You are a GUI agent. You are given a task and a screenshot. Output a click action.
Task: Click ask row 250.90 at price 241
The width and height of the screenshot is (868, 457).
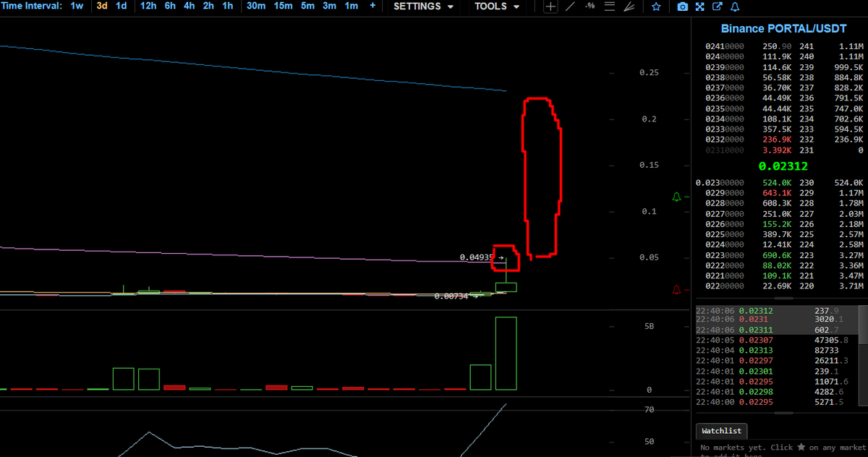(x=780, y=46)
